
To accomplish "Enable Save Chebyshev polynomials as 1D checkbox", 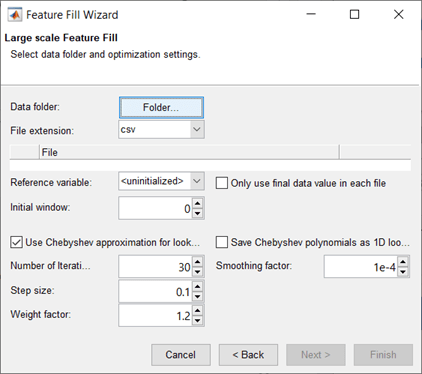I will click(x=222, y=242).
